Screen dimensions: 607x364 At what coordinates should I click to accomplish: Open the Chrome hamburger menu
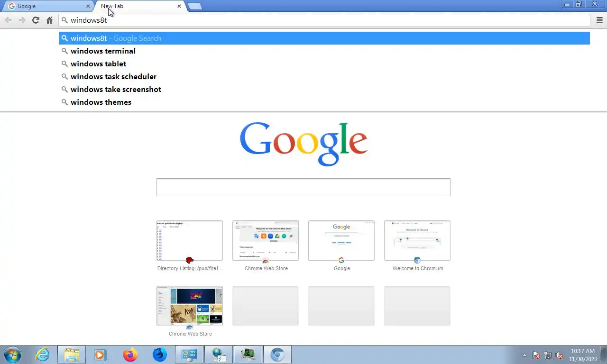click(x=600, y=20)
